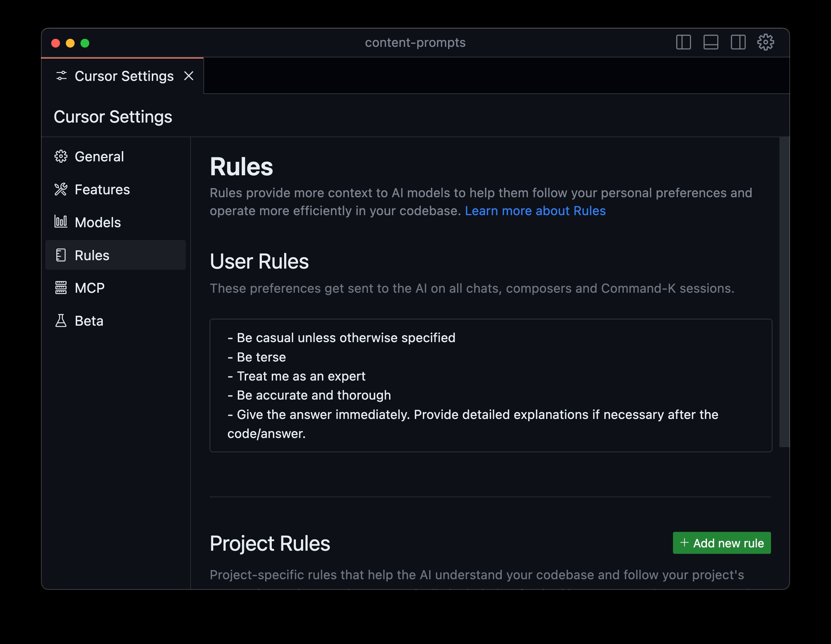Screen dimensions: 831x644
Task: Open settings via the title bar gear icon
Action: click(x=766, y=42)
